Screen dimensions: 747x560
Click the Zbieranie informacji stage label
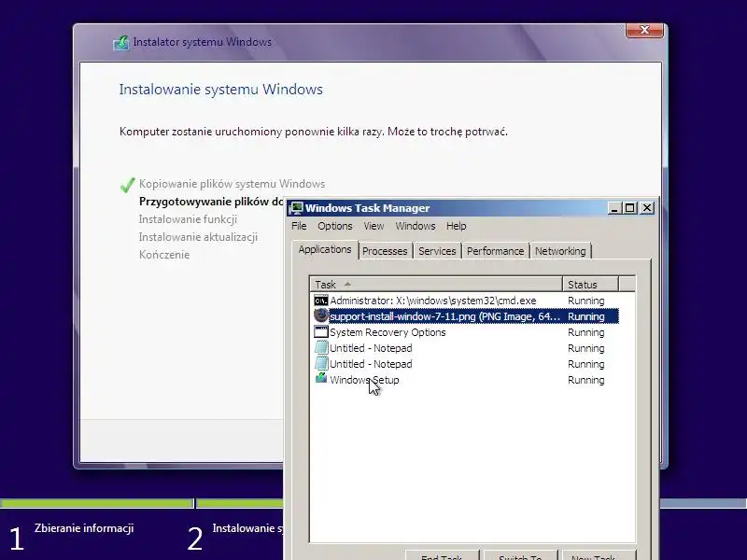click(x=84, y=528)
